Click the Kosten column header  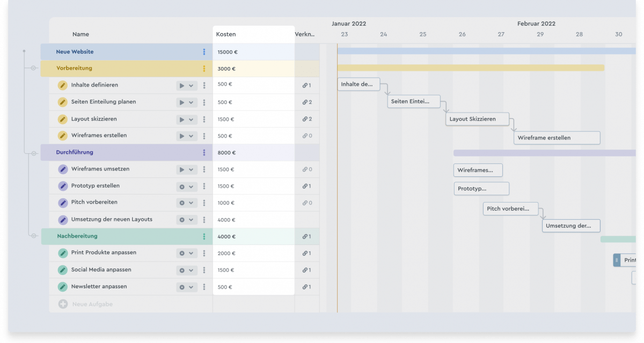pyautogui.click(x=226, y=34)
